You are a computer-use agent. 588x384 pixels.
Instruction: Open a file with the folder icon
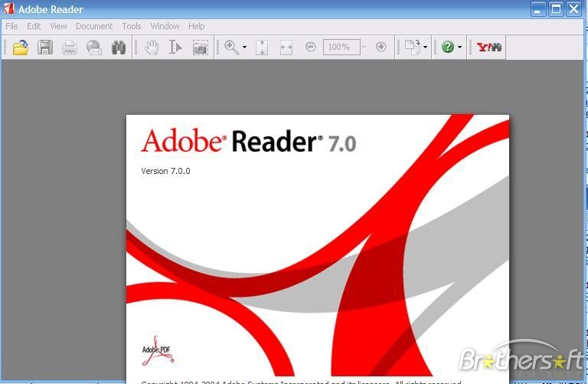pos(21,48)
